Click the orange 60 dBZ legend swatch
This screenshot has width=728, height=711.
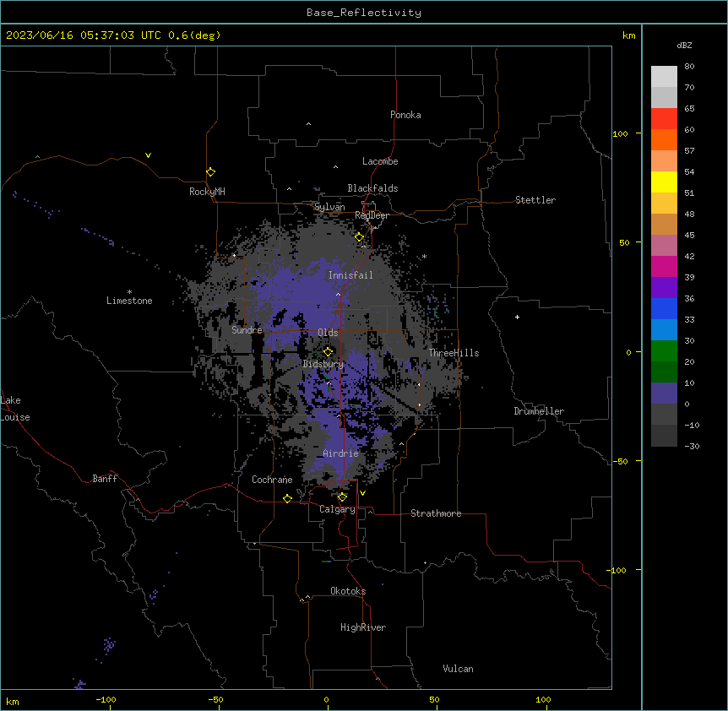(664, 139)
